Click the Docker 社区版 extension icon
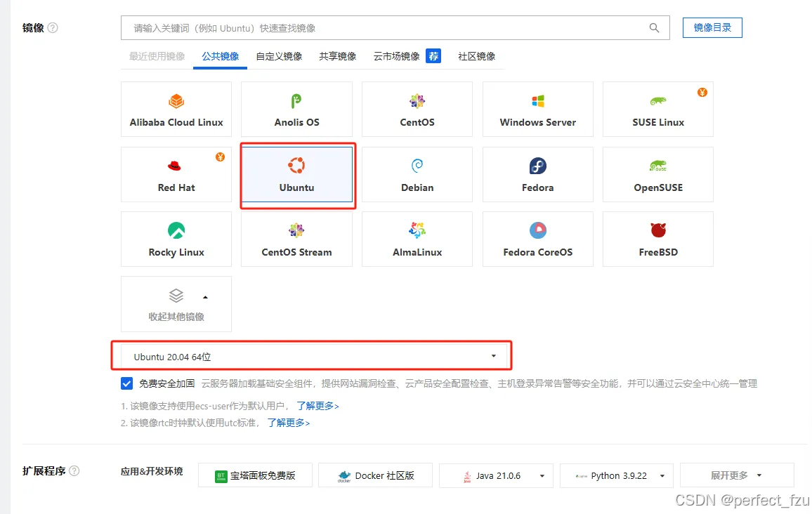The width and height of the screenshot is (812, 514). [x=375, y=475]
